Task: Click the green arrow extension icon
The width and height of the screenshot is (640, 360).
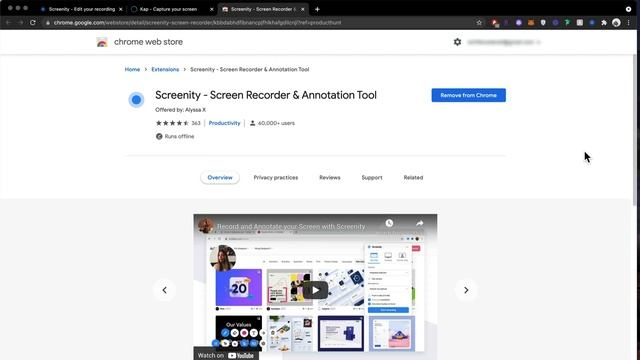Action: click(567, 23)
